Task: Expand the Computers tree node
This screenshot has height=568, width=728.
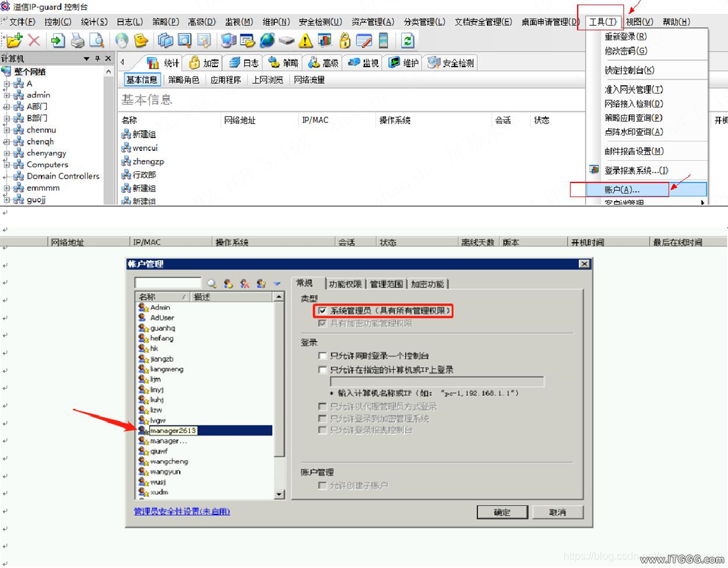Action: coord(7,165)
